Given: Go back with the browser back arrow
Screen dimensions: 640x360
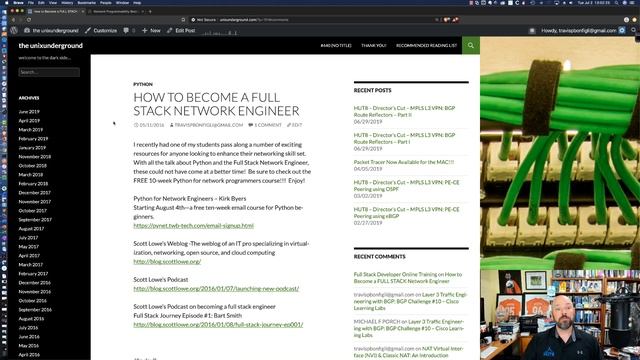Looking at the screenshot, I should point(13,20).
